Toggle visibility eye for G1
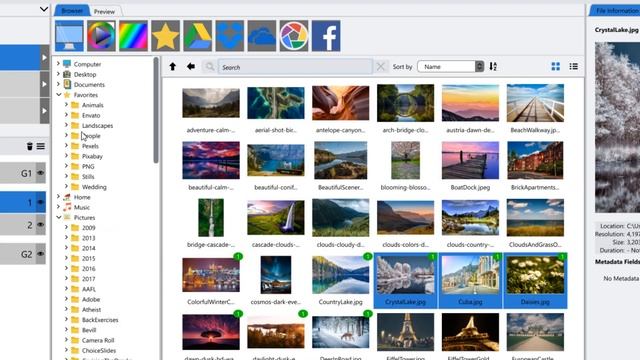Image resolution: width=640 pixels, height=360 pixels. (x=40, y=173)
